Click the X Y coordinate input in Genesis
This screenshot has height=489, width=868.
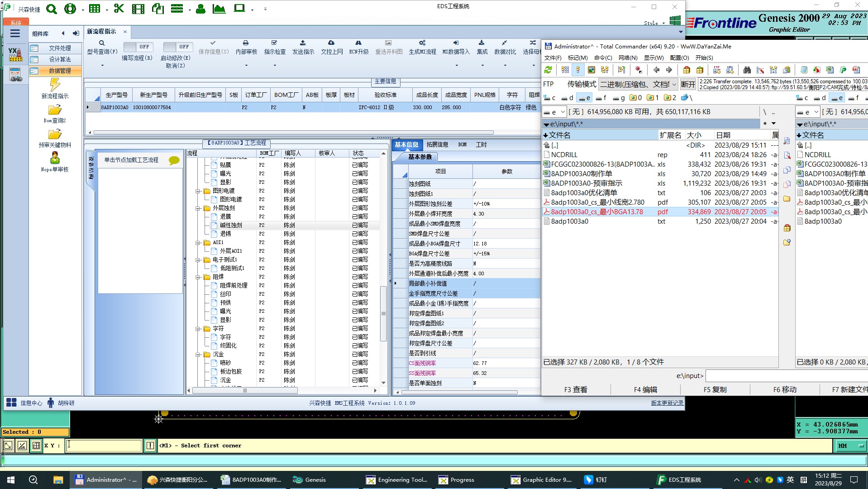click(104, 446)
